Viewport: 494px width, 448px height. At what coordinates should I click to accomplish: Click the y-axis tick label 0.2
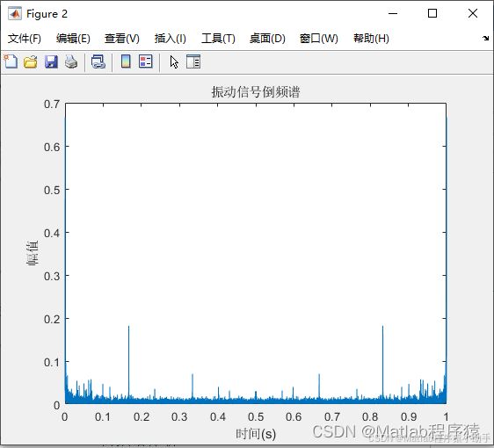point(52,319)
